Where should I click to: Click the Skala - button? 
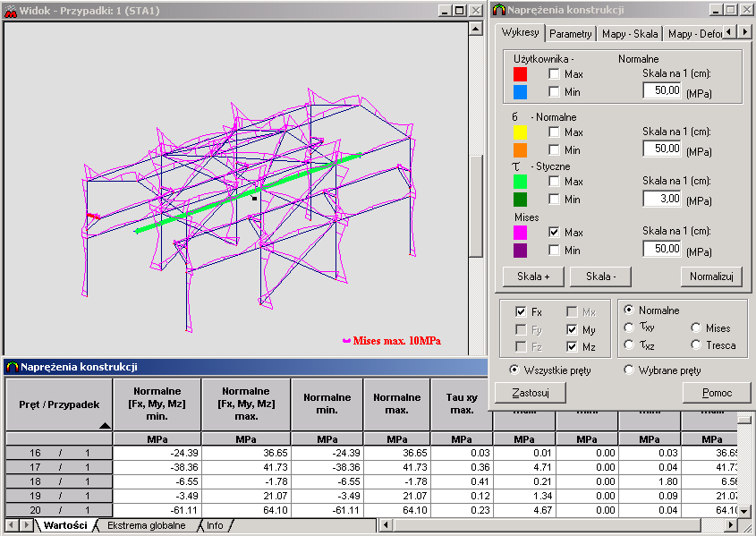click(x=600, y=277)
